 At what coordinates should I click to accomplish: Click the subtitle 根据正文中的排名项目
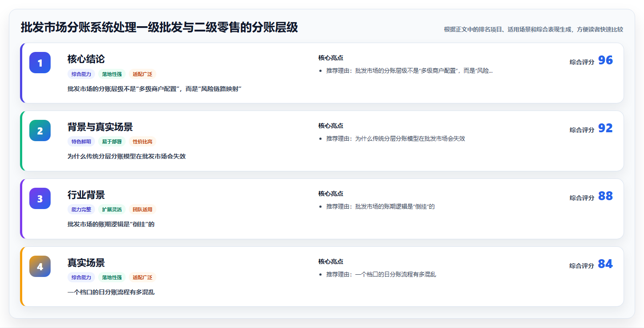pyautogui.click(x=533, y=30)
